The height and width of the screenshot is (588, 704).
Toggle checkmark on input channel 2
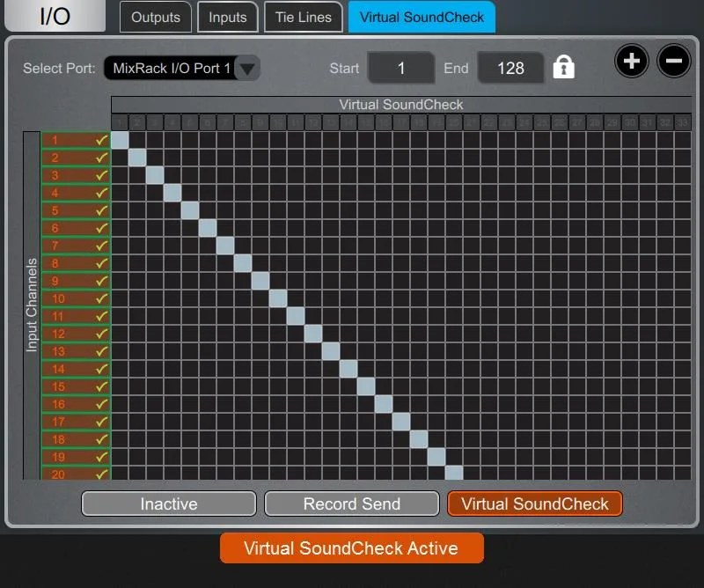tap(102, 158)
